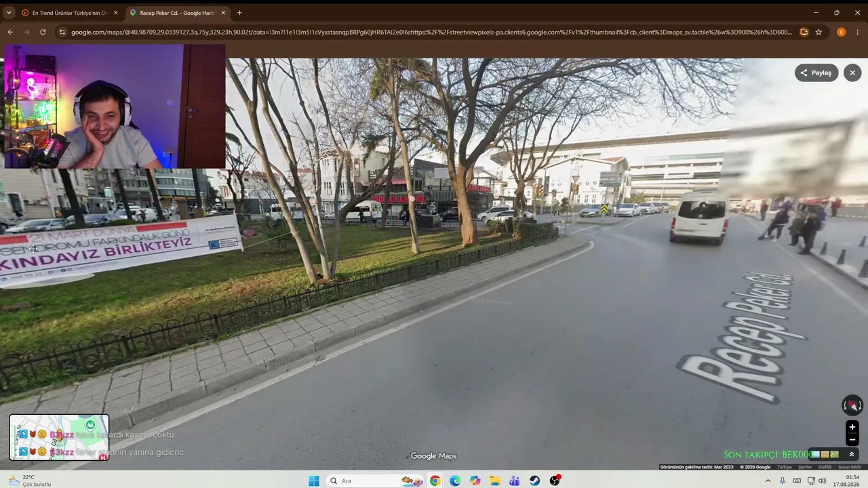Screen dimensions: 868x488
Task: Open File Explorer from the taskbar
Action: pyautogui.click(x=495, y=481)
